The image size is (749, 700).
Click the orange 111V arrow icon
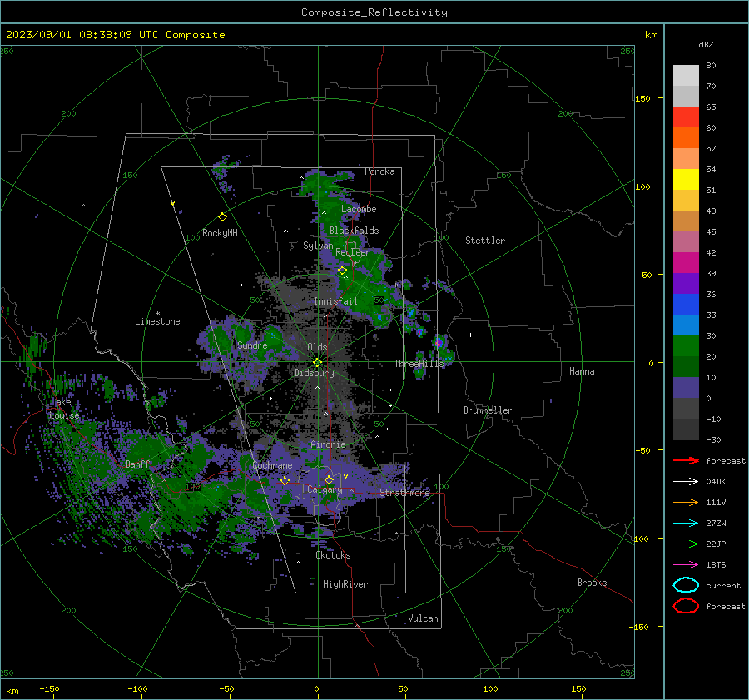click(686, 502)
